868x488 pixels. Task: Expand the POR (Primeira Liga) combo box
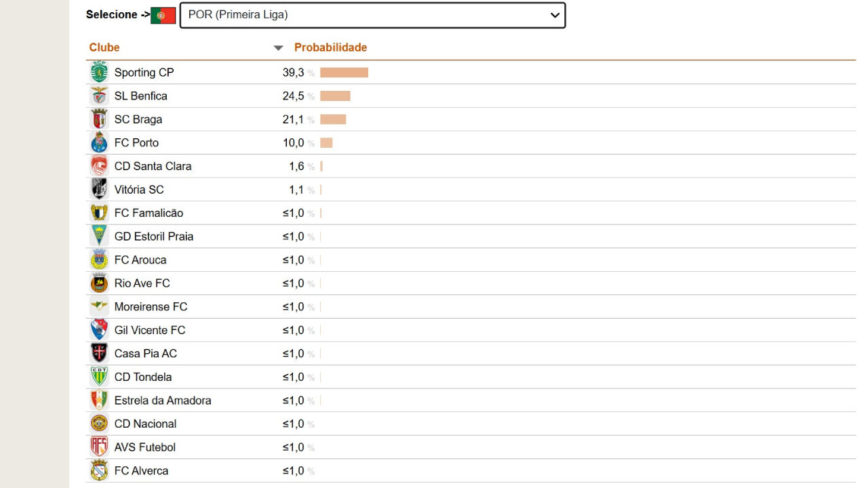[x=372, y=15]
